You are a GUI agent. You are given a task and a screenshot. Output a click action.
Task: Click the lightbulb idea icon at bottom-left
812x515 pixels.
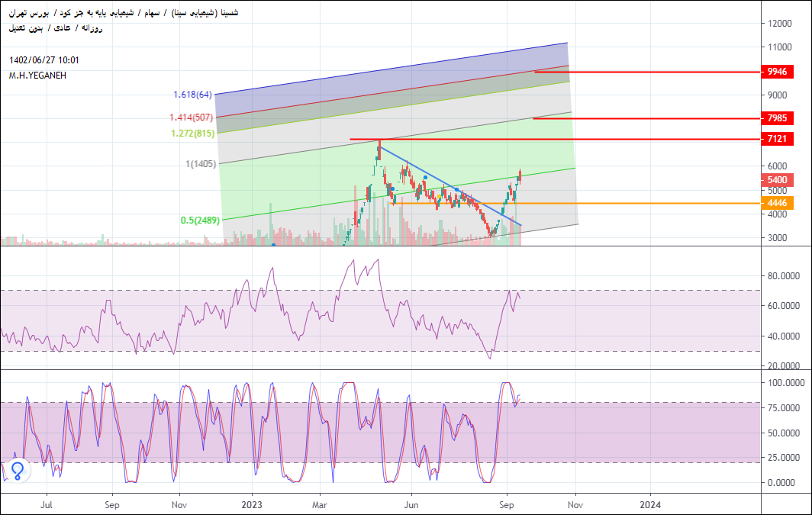click(18, 470)
